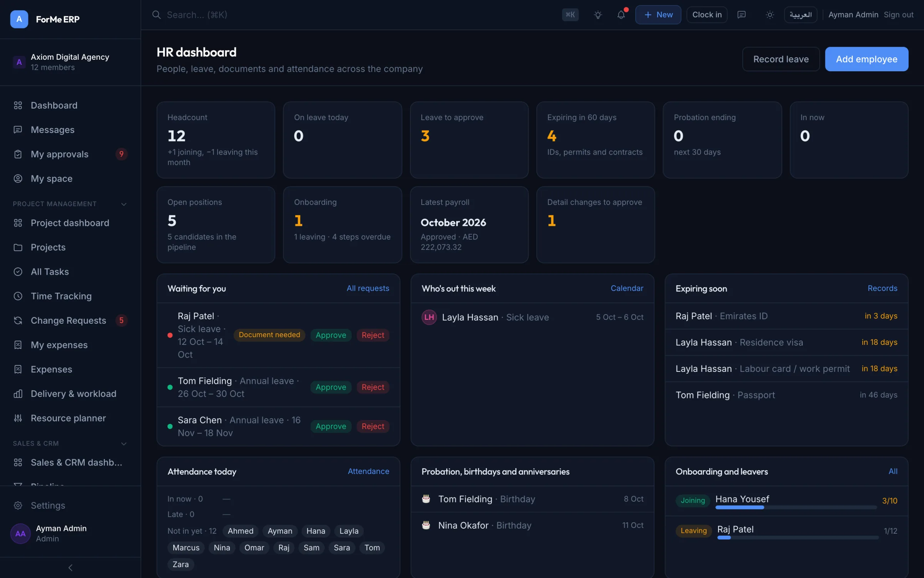Image resolution: width=924 pixels, height=578 pixels.
Task: Open the All requests link
Action: coord(368,288)
